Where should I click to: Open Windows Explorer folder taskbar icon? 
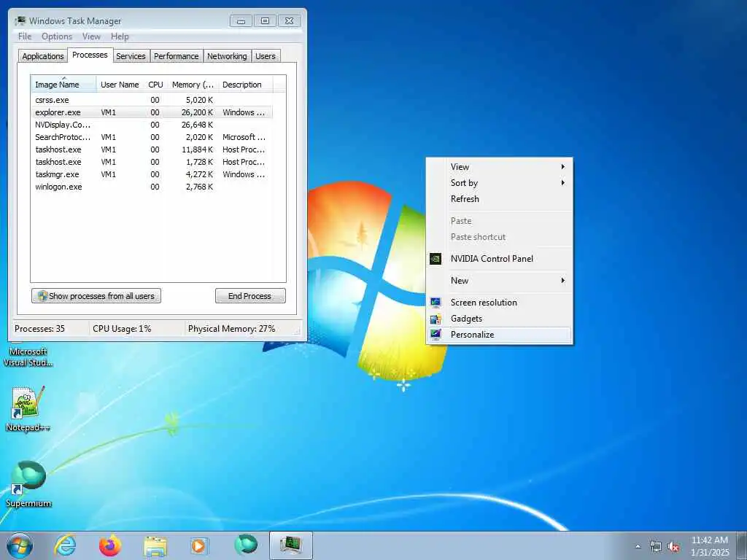point(155,546)
